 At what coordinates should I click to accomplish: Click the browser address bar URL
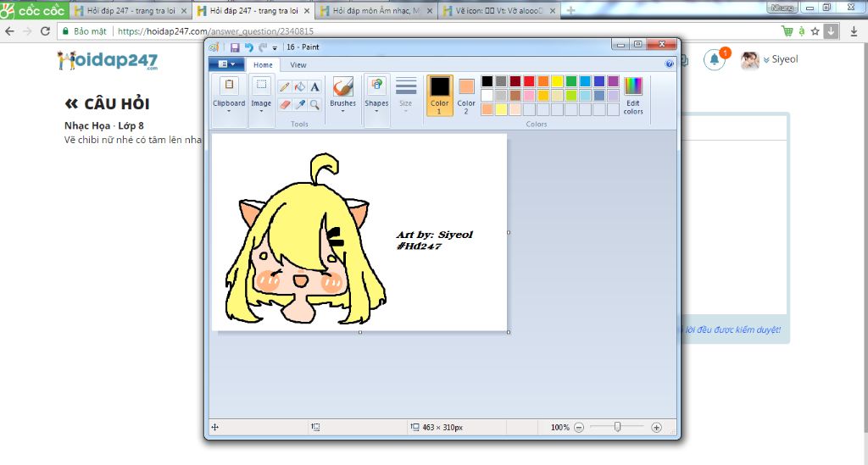pos(215,31)
